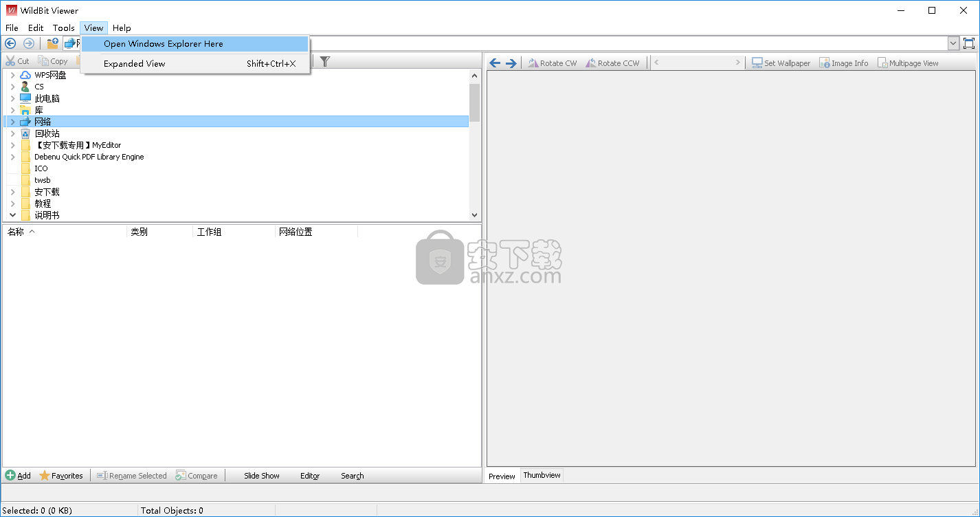Click the grayed forward navigation arrow
980x517 pixels.
click(28, 43)
